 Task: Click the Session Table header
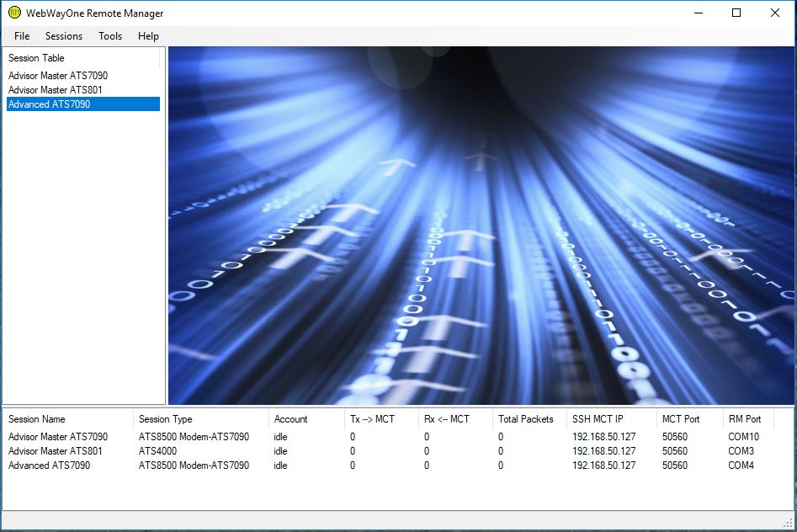pos(36,58)
